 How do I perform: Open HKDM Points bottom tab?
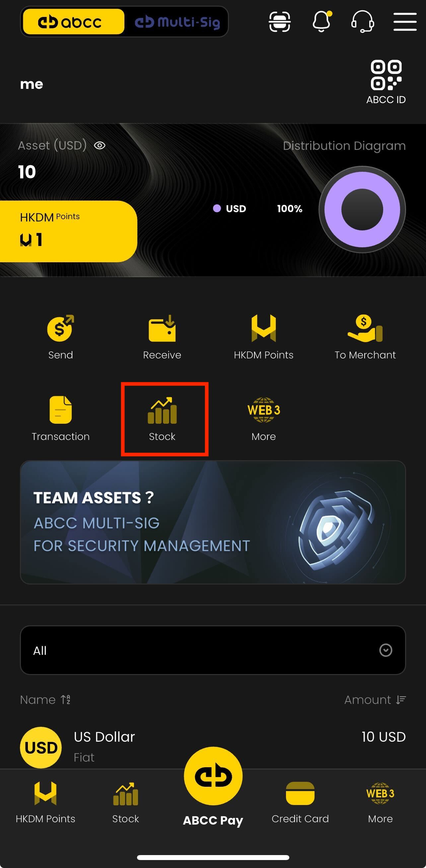click(x=45, y=803)
